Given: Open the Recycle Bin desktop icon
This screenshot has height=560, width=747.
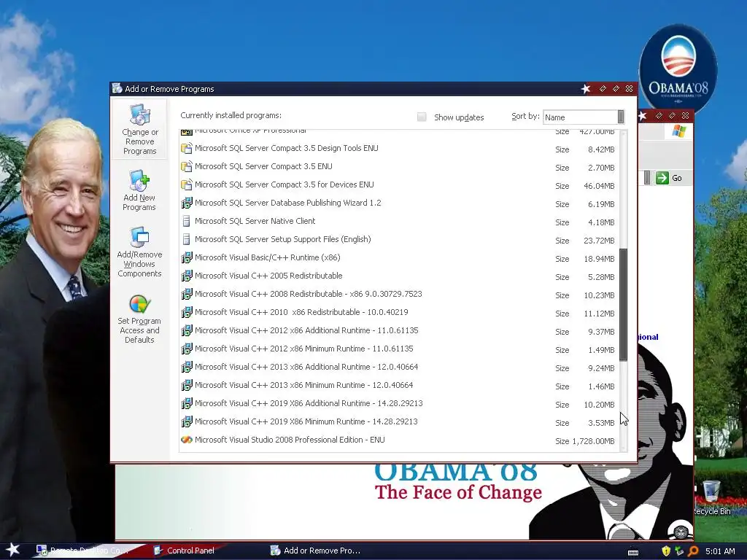Looking at the screenshot, I should 712,498.
